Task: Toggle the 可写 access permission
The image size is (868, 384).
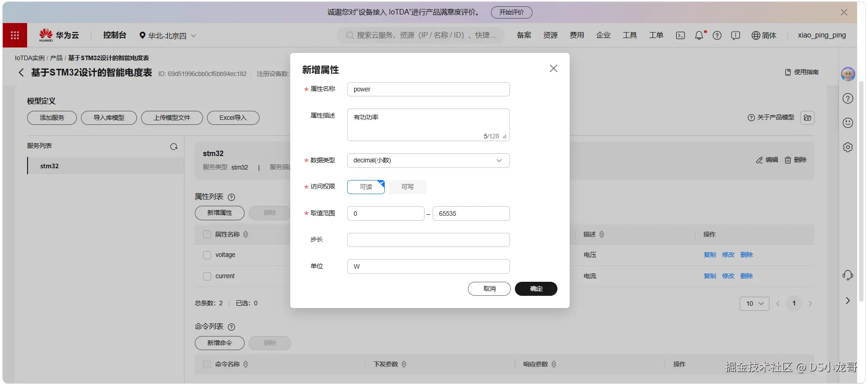Action: (x=407, y=187)
